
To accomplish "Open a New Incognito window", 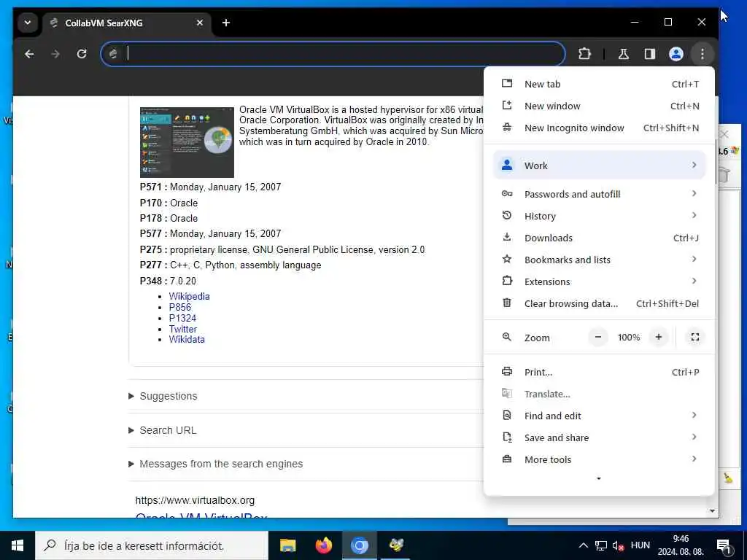I will pyautogui.click(x=600, y=128).
